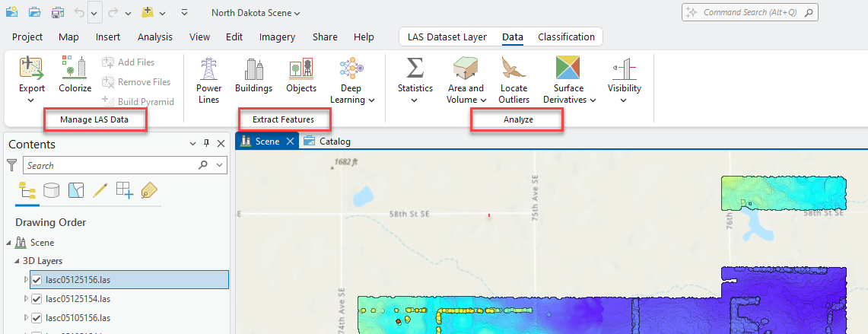Image resolution: width=868 pixels, height=334 pixels.
Task: Click the Contents pane search field
Action: (110, 165)
